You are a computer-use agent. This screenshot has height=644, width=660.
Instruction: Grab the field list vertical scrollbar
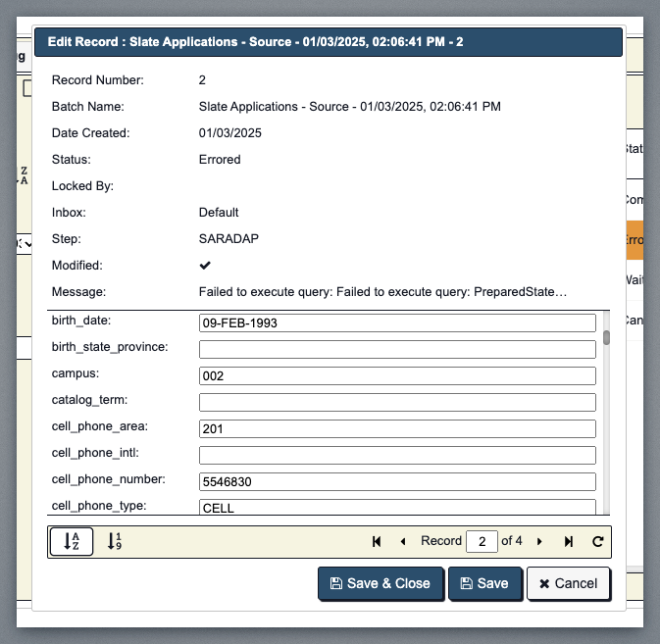607,338
